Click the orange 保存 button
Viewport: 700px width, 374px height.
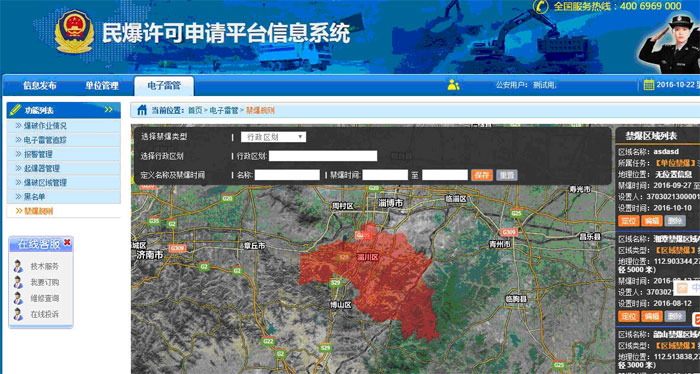pos(482,175)
